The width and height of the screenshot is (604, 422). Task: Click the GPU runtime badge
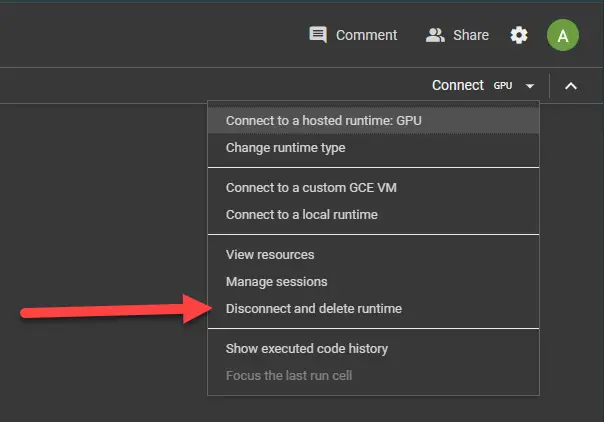(x=503, y=86)
